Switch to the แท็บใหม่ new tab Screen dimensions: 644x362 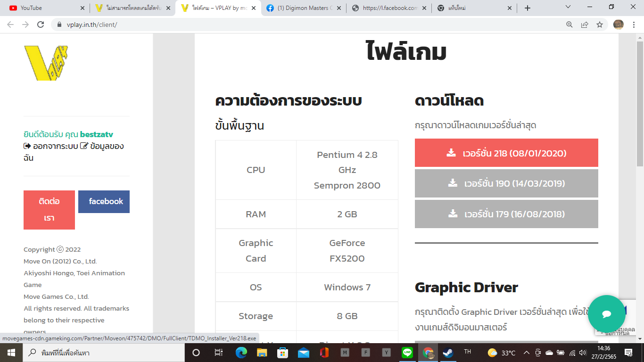pyautogui.click(x=474, y=8)
